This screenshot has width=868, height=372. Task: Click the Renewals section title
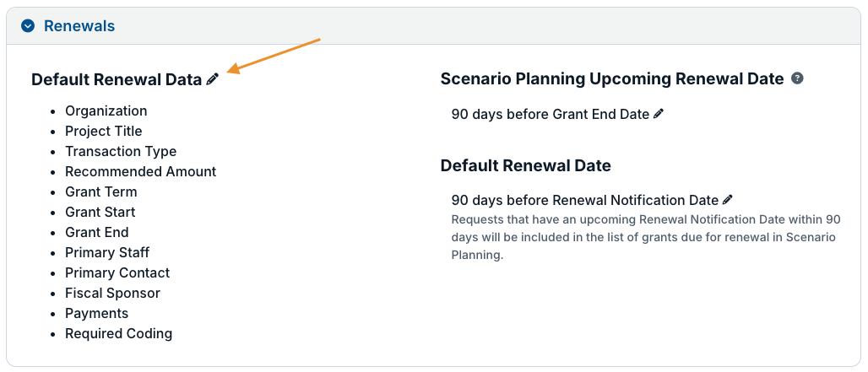coord(79,26)
